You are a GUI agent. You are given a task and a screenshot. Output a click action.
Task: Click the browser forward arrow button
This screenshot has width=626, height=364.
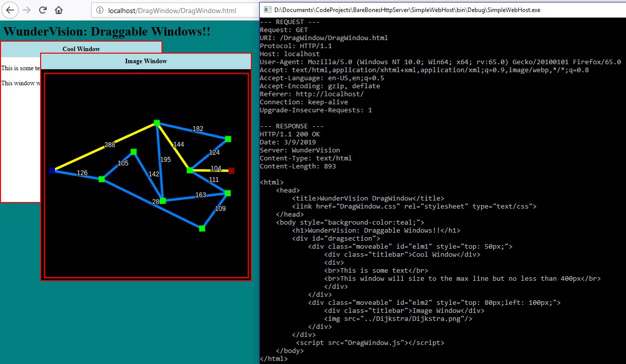click(27, 10)
